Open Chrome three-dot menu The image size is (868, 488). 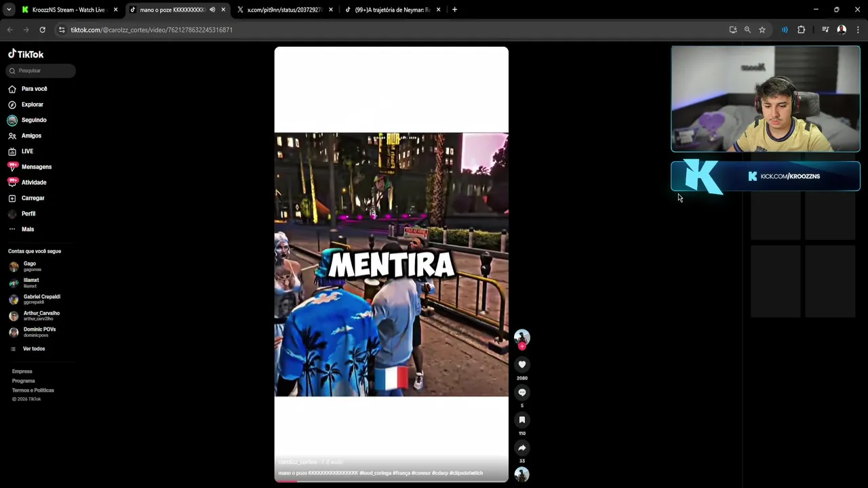[x=858, y=30]
